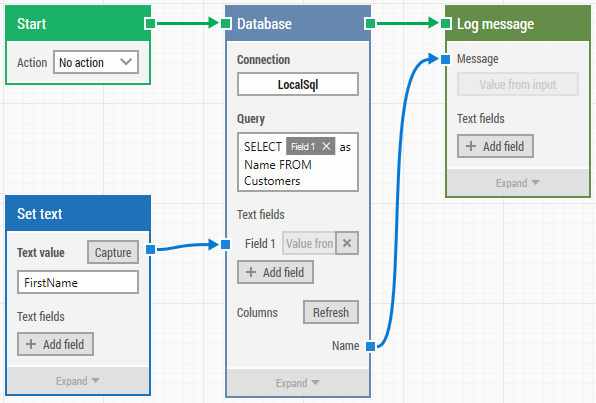Refresh the Database columns
596x403 pixels.
click(331, 313)
